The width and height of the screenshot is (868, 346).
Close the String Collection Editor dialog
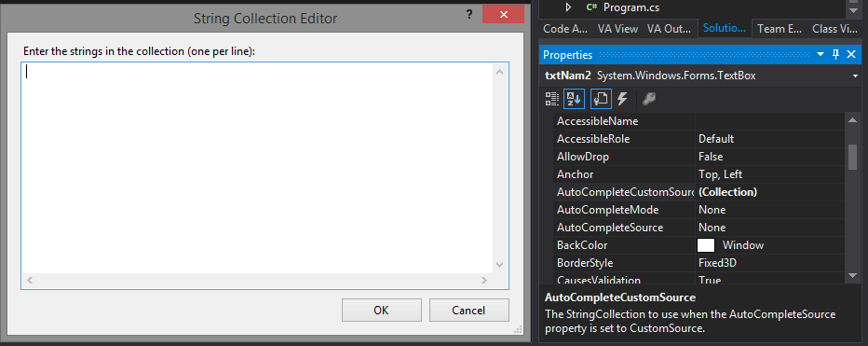click(503, 15)
